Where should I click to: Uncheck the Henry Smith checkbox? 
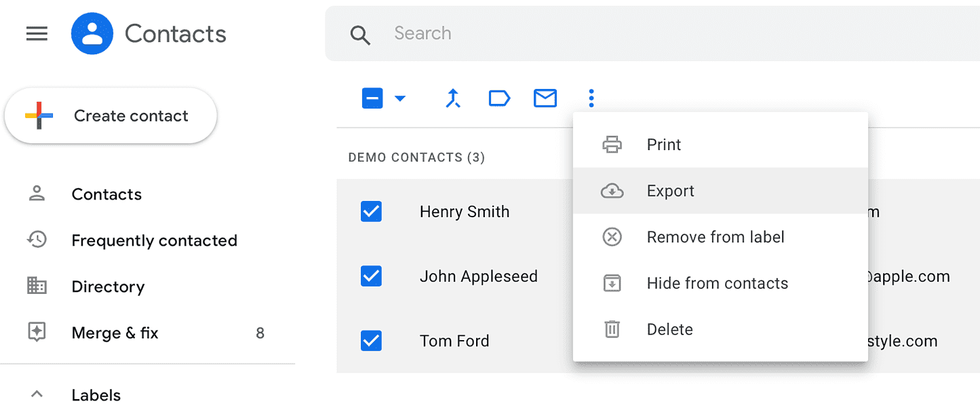[x=371, y=212]
